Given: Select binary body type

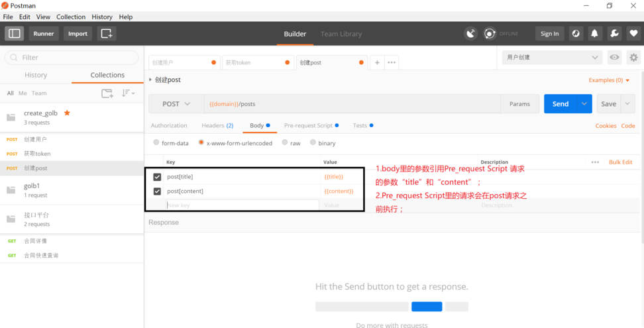Looking at the screenshot, I should (x=313, y=142).
